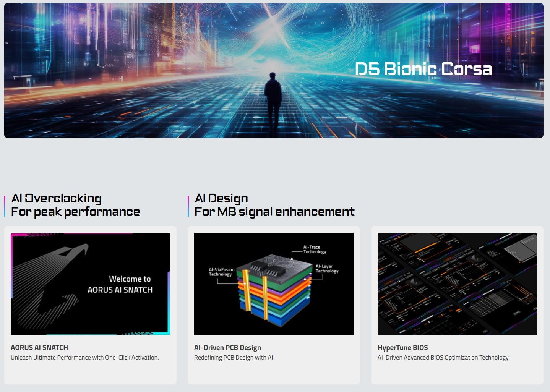
Task: Click the D5 Bionic Corsa banner title
Action: pos(423,69)
